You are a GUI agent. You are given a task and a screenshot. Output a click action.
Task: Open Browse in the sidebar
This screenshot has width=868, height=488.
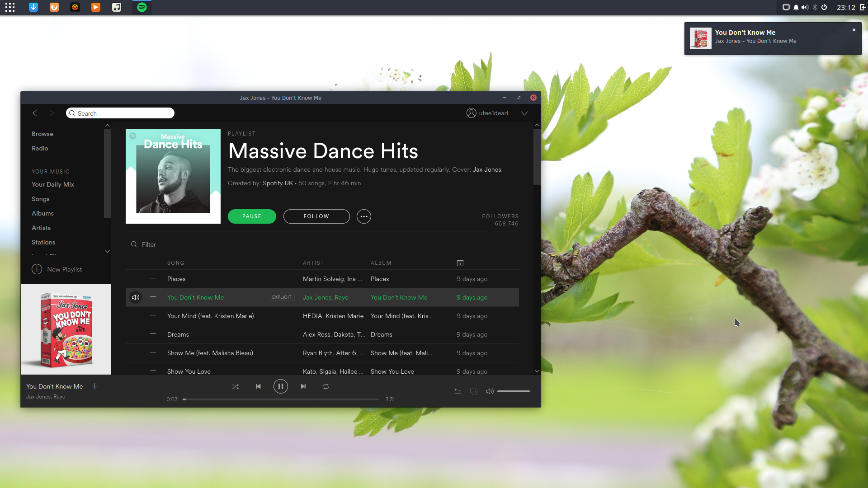click(x=42, y=134)
